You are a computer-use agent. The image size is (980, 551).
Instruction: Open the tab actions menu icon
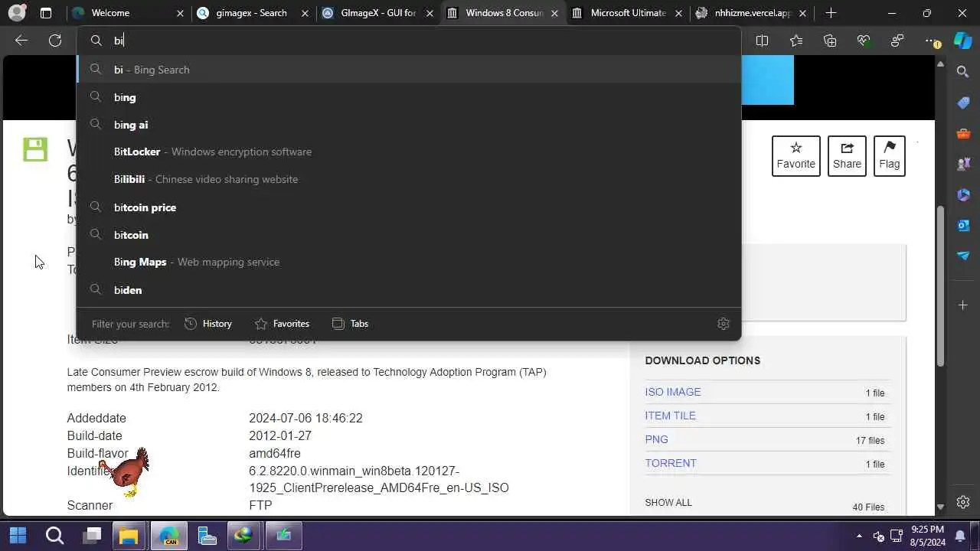pyautogui.click(x=46, y=13)
